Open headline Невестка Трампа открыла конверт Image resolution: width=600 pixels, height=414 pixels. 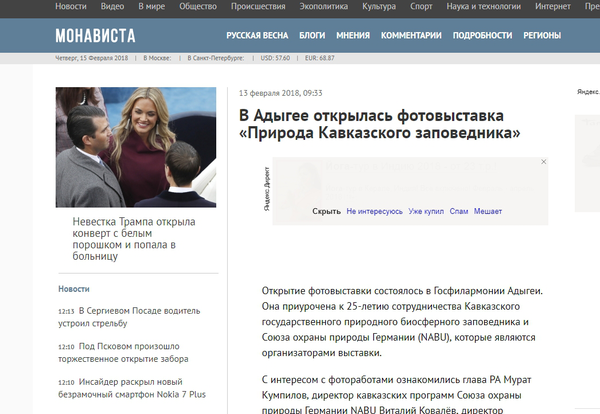[134, 239]
